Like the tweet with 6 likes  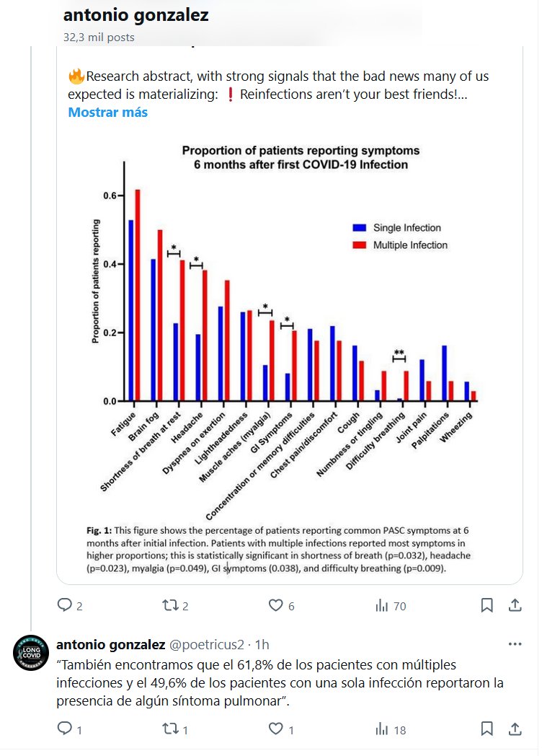(x=275, y=605)
